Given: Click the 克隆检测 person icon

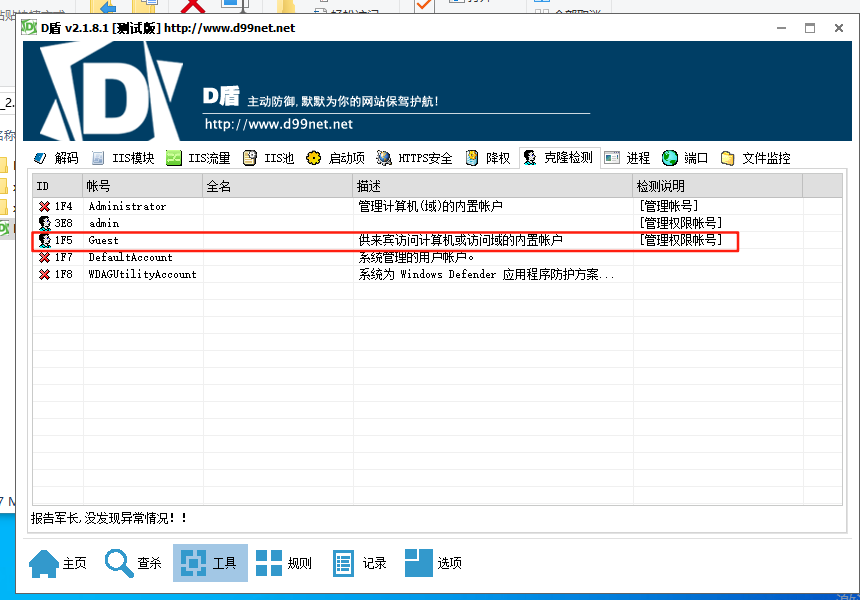Looking at the screenshot, I should (530, 158).
